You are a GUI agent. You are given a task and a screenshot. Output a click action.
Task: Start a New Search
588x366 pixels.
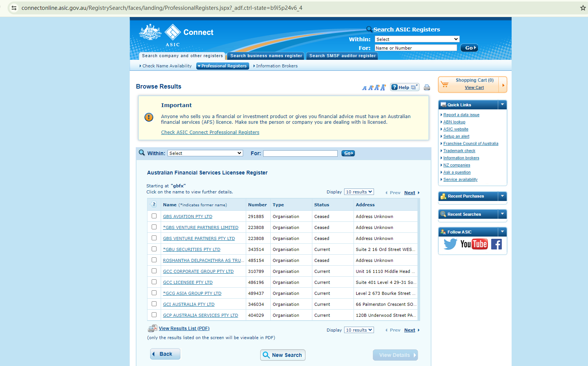coord(283,355)
